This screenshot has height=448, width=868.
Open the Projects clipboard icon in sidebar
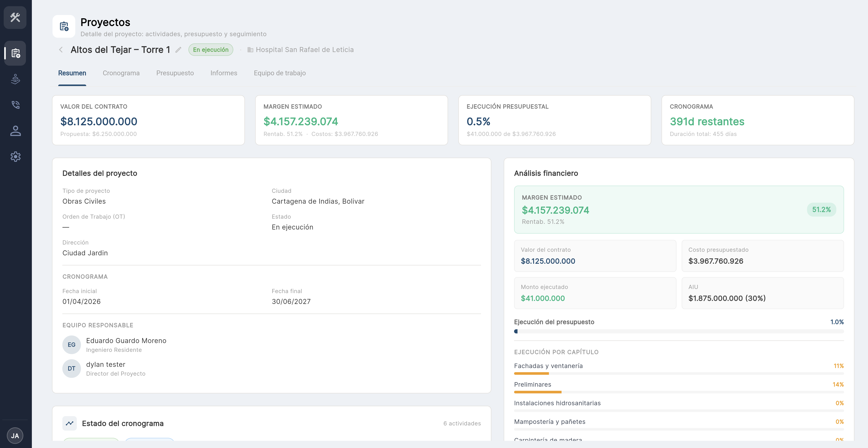tap(15, 53)
